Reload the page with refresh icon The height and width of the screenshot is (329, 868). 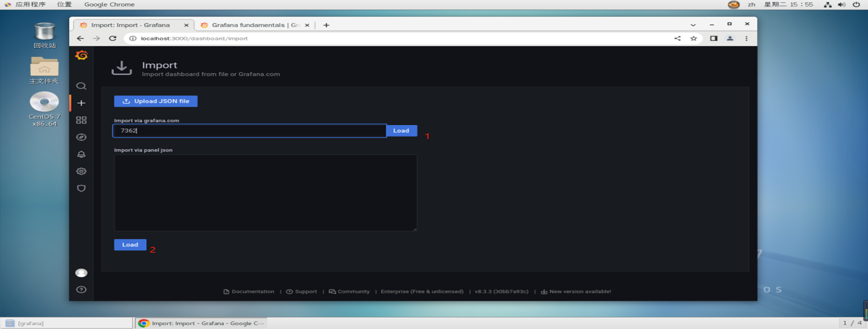pos(113,38)
